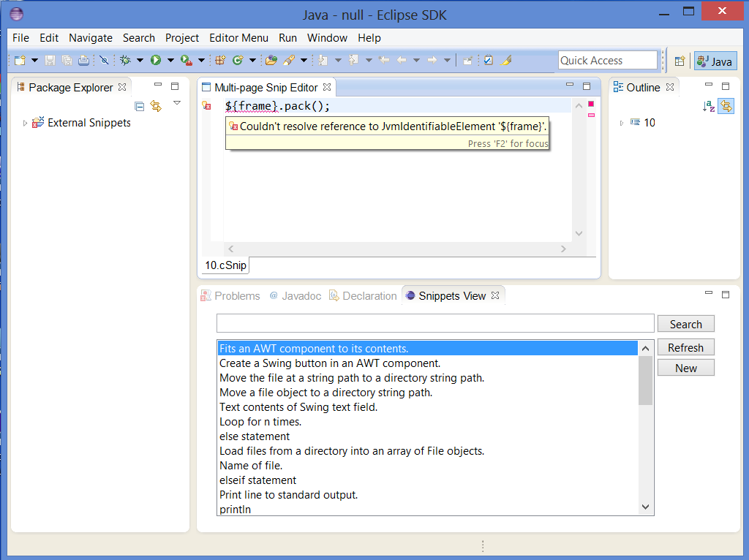The image size is (749, 560).
Task: Click the Search button in Snippets View
Action: tap(686, 324)
